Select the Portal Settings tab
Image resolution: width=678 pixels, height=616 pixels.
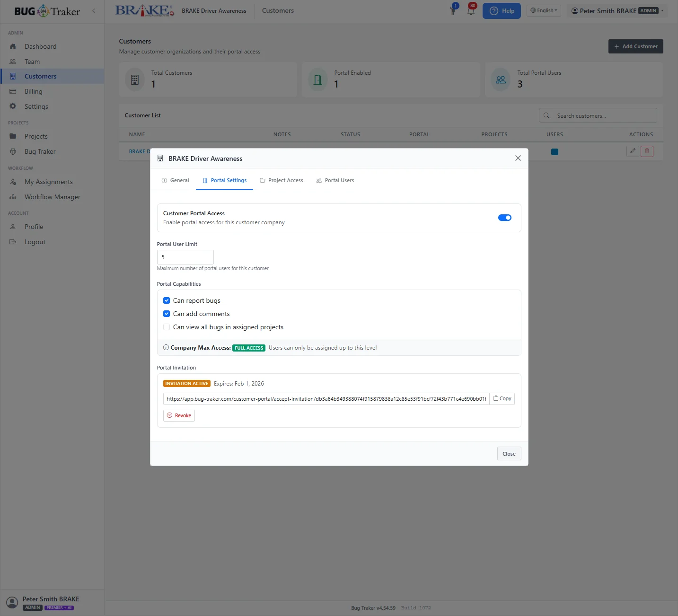[x=224, y=180]
